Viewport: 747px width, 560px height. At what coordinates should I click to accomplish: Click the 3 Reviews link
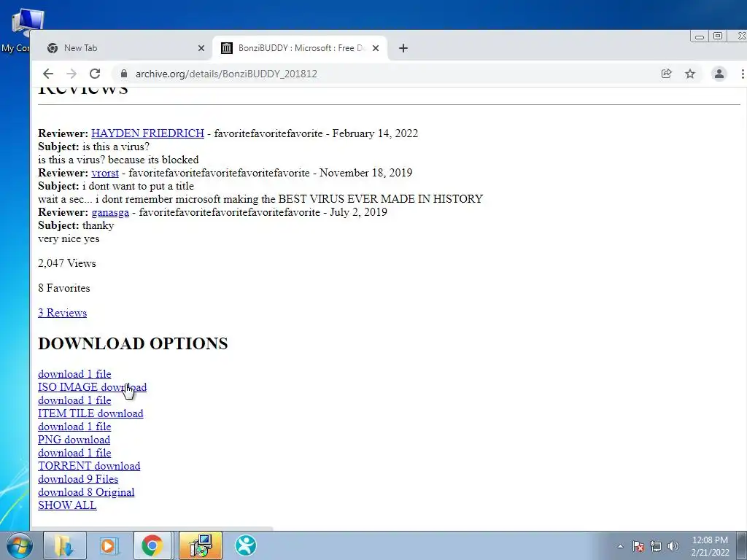pyautogui.click(x=63, y=313)
